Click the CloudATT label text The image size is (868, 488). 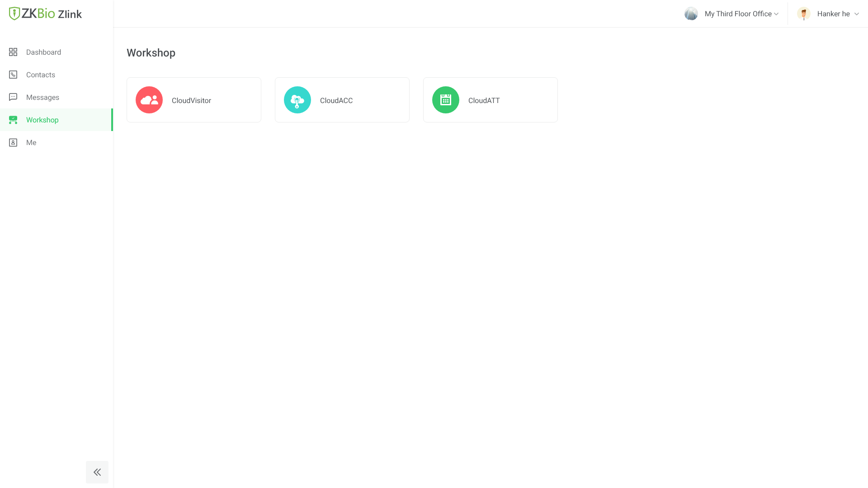tap(484, 100)
